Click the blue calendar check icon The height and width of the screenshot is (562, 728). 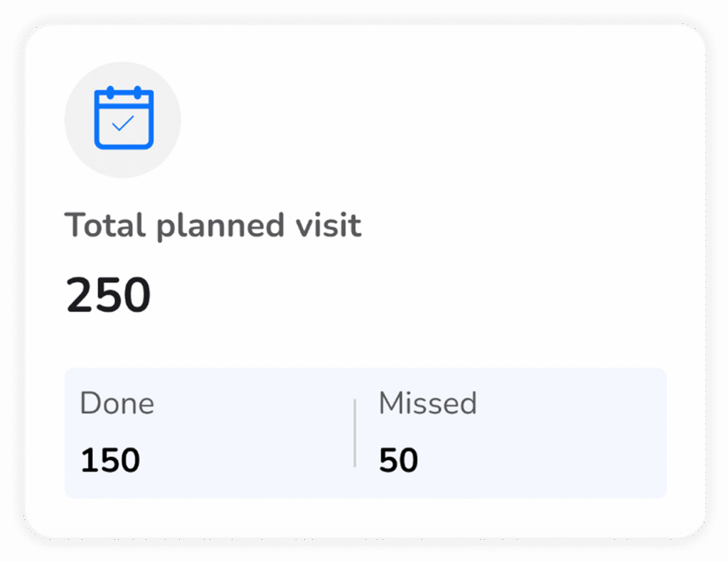(124, 118)
